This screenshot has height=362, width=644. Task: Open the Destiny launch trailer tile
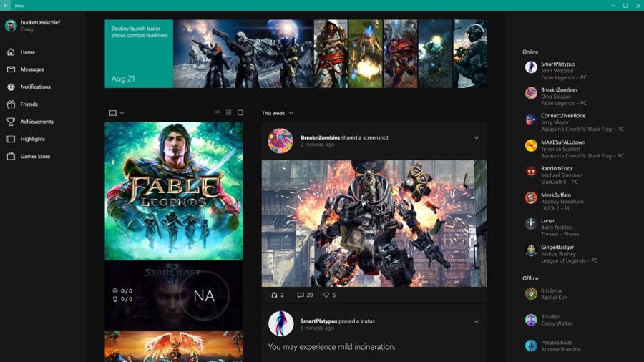point(139,54)
